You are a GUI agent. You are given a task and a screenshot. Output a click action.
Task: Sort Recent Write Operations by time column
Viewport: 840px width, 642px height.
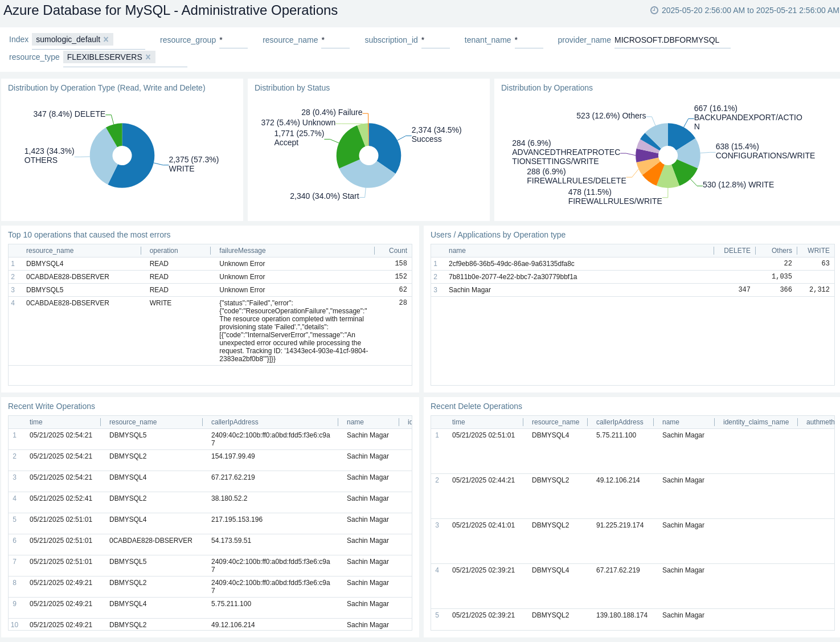pyautogui.click(x=36, y=422)
